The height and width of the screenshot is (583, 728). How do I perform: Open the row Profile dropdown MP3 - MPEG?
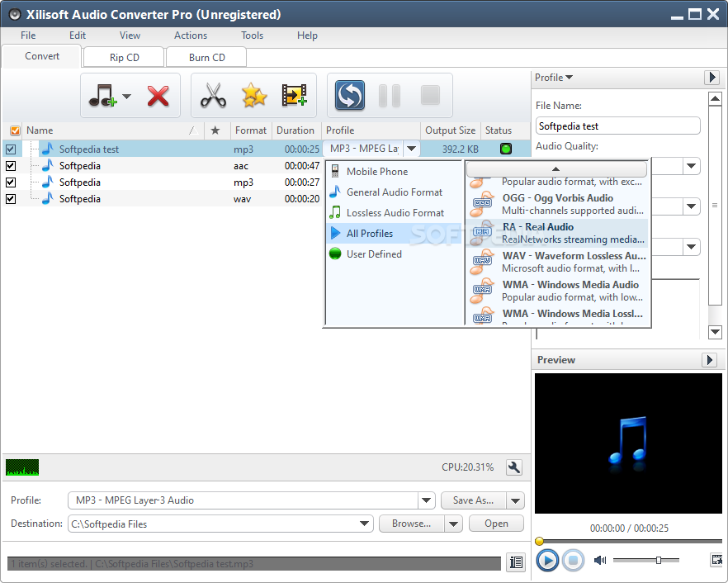click(411, 149)
